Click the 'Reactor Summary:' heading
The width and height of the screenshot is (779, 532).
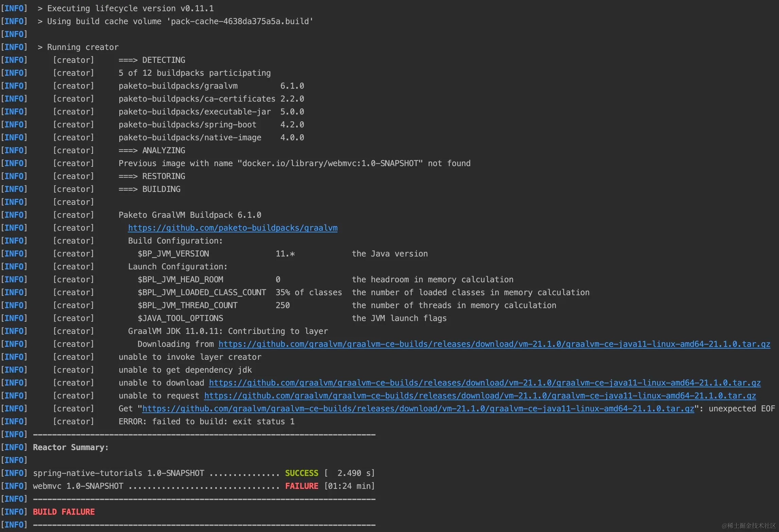(x=71, y=447)
